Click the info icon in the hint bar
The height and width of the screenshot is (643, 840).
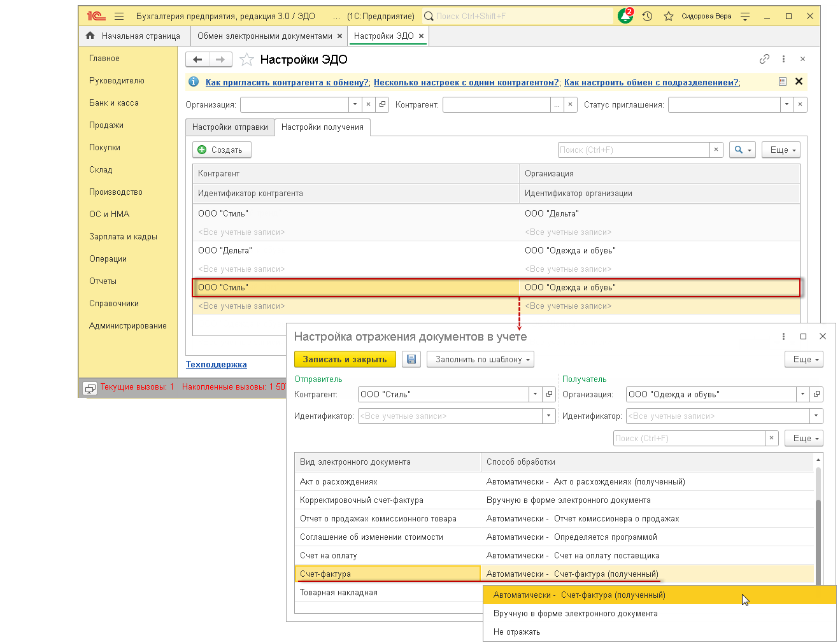click(x=194, y=81)
